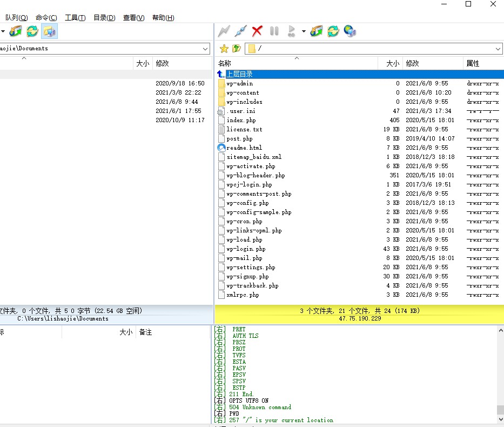Sort remote list by 属性 column header
This screenshot has width=504, height=427.
pos(484,63)
